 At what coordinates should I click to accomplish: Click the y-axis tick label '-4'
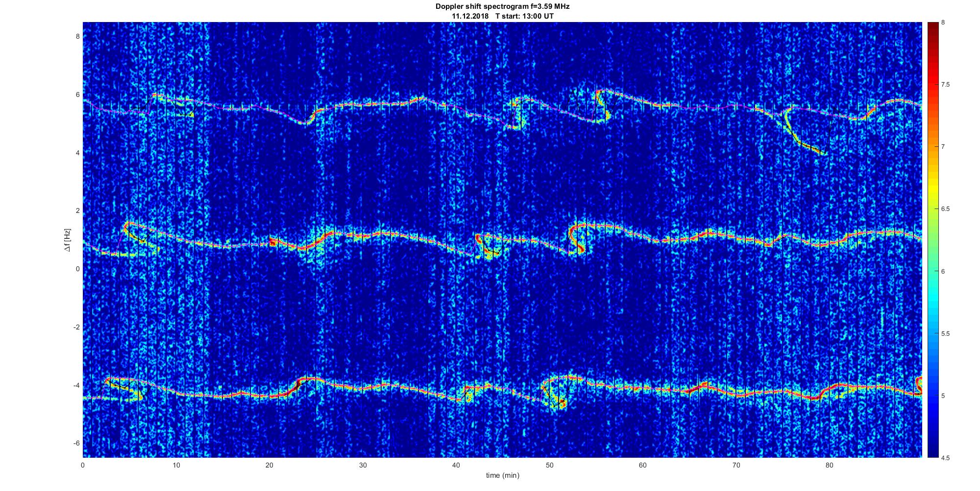click(76, 385)
